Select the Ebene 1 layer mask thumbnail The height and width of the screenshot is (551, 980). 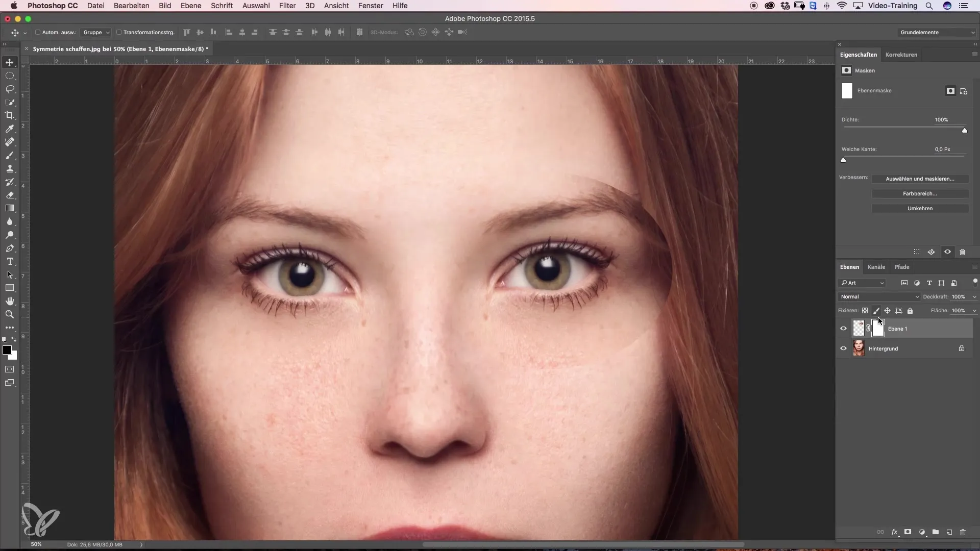[x=878, y=329]
